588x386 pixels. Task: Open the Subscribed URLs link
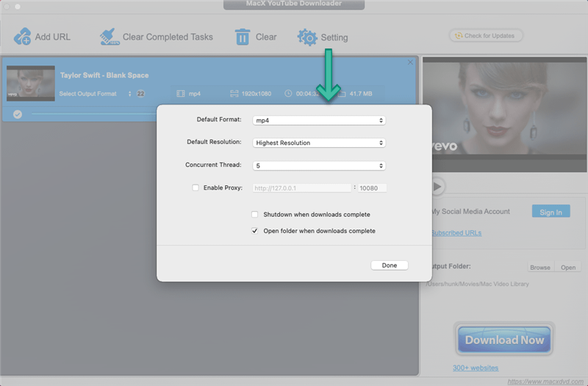pos(456,233)
